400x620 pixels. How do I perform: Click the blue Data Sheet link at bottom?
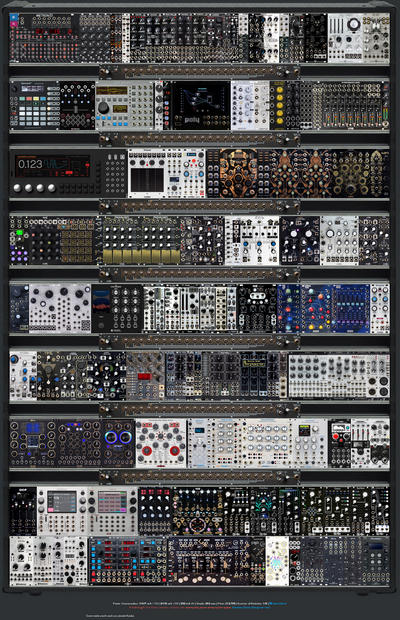[x=279, y=603]
